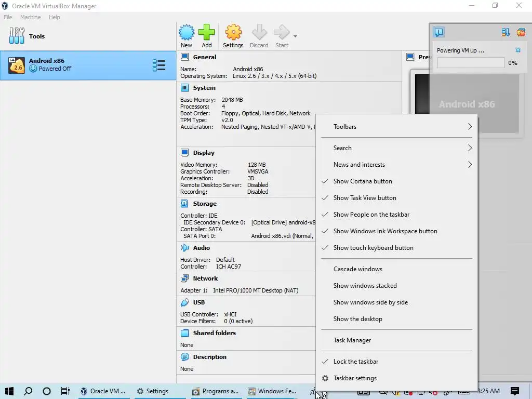
Task: Click the Shared folders section header link
Action: (x=215, y=333)
